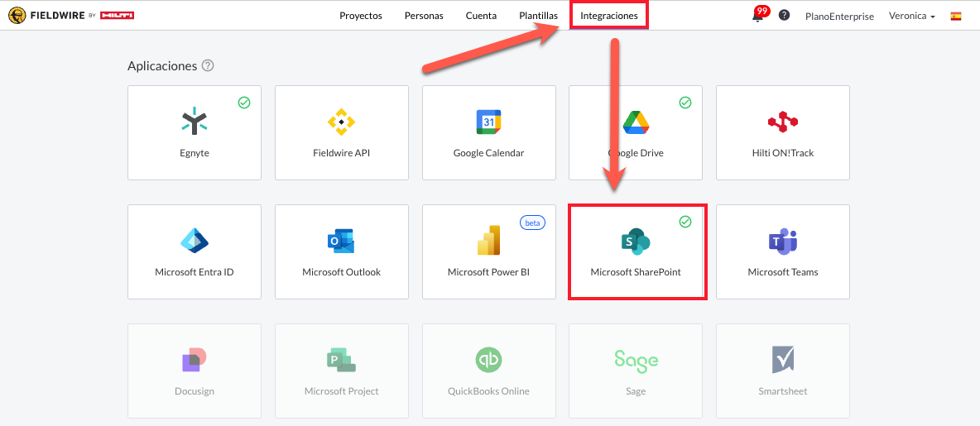The height and width of the screenshot is (426, 980).
Task: Click the QuickBooks Online label
Action: point(488,391)
